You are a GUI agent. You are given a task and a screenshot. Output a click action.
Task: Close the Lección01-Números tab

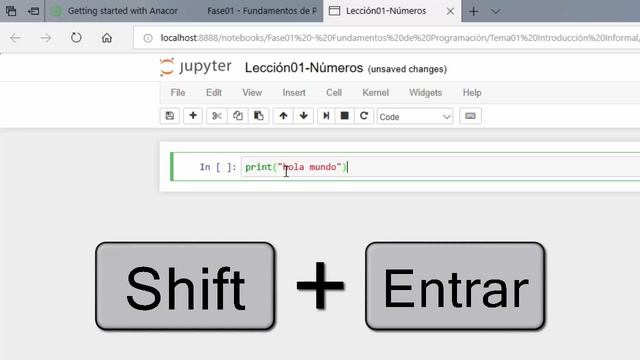[450, 11]
